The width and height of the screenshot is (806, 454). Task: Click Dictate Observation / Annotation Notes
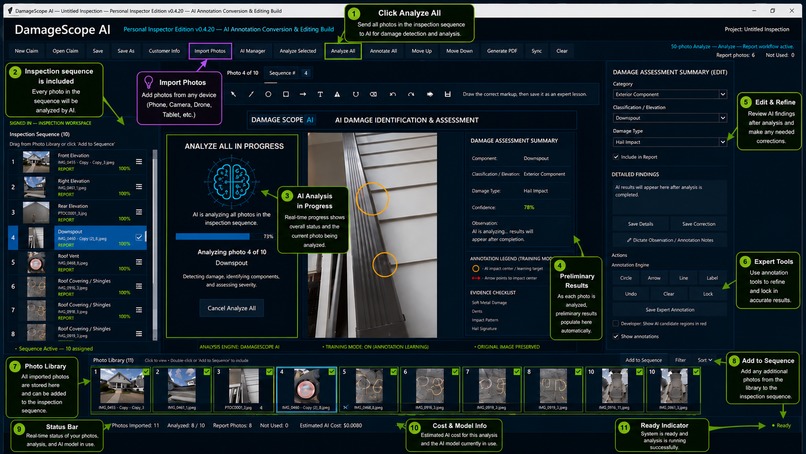point(670,240)
